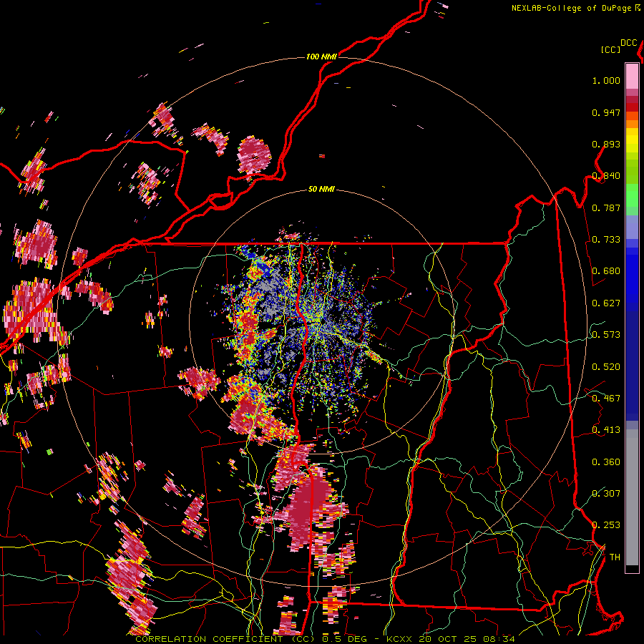Click the 0.947 color scale value

click(606, 112)
